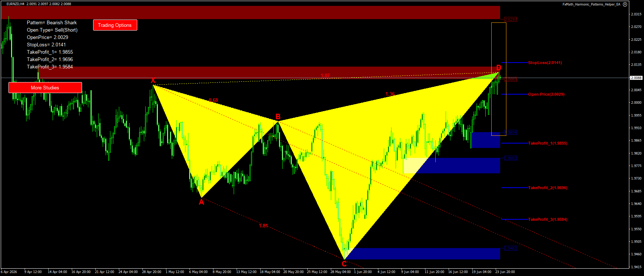The image size is (644, 276).
Task: Click pattern point C label
Action: click(344, 263)
